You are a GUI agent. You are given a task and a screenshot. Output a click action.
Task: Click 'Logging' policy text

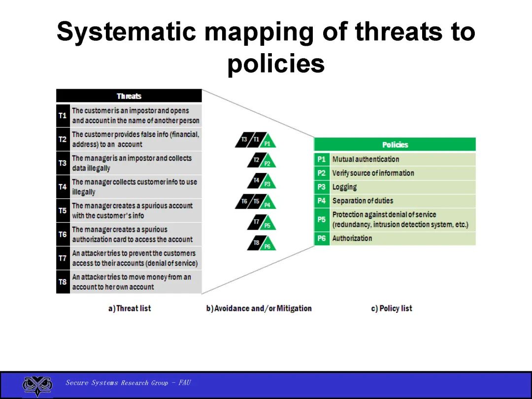pos(344,187)
